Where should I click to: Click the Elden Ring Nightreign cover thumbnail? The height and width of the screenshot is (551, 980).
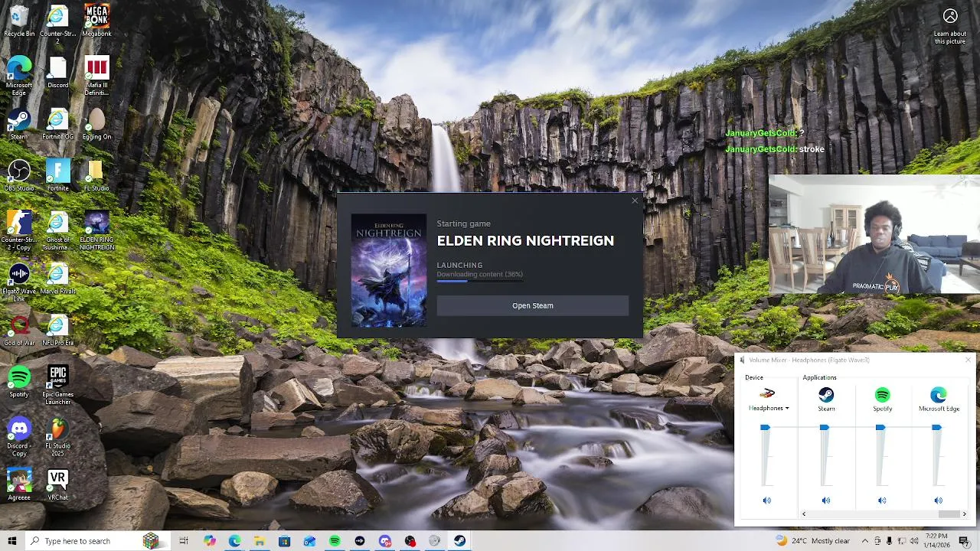(x=389, y=271)
